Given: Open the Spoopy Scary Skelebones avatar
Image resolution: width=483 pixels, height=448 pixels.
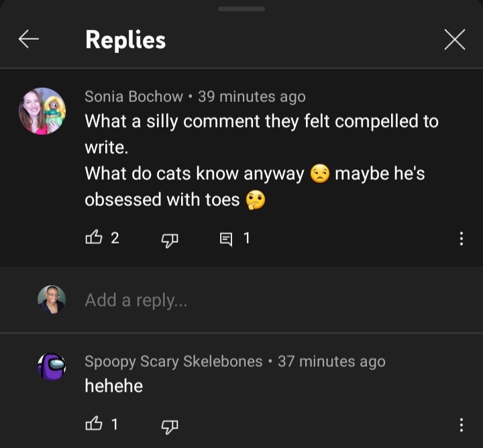Looking at the screenshot, I should tap(52, 367).
